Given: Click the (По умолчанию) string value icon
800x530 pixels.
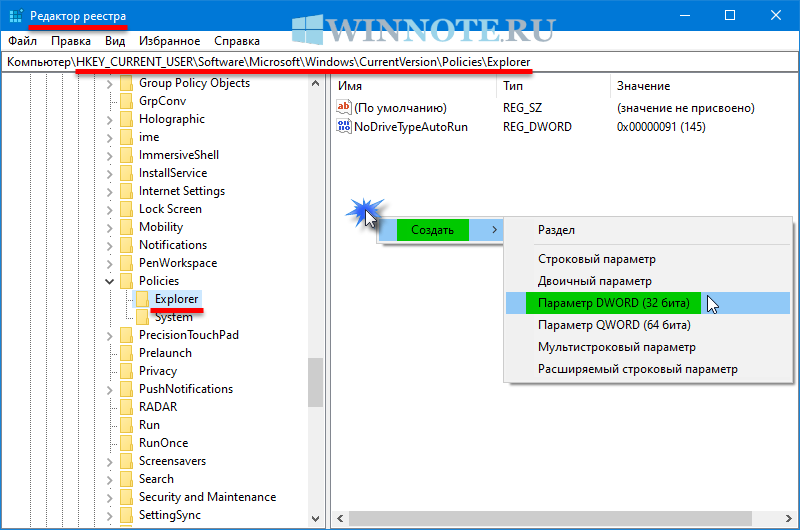Looking at the screenshot, I should [343, 108].
